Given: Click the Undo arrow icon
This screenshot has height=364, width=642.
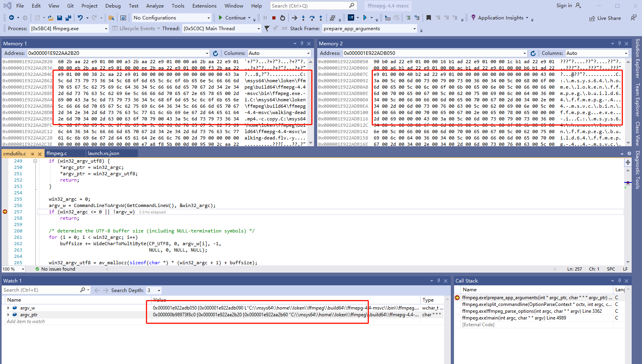Looking at the screenshot, I should pyautogui.click(x=80, y=18).
